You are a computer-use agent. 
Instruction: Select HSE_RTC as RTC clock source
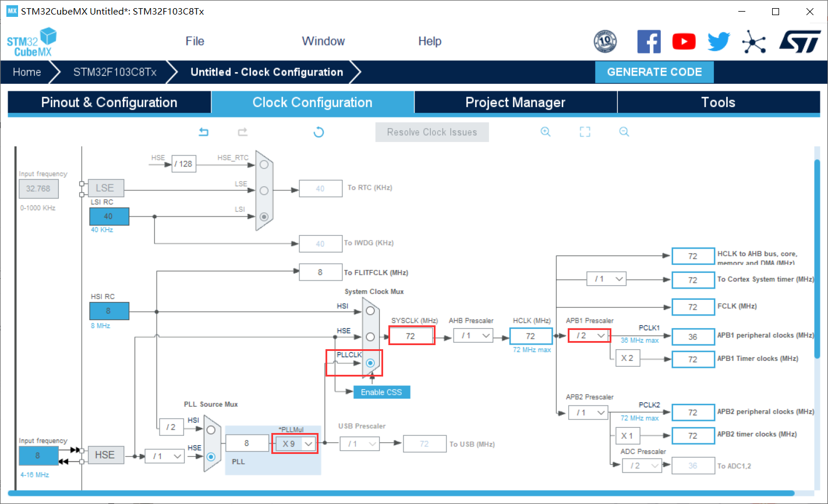264,165
